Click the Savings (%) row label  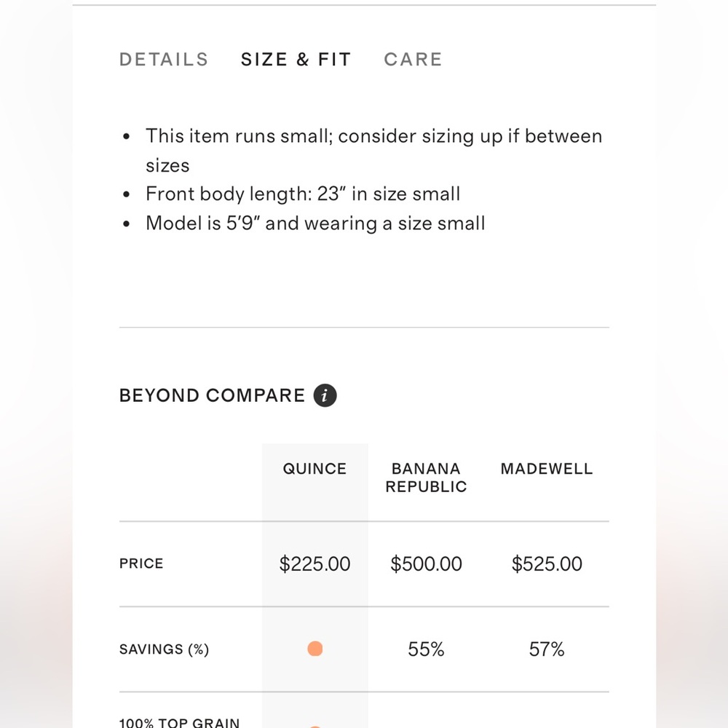tap(165, 649)
